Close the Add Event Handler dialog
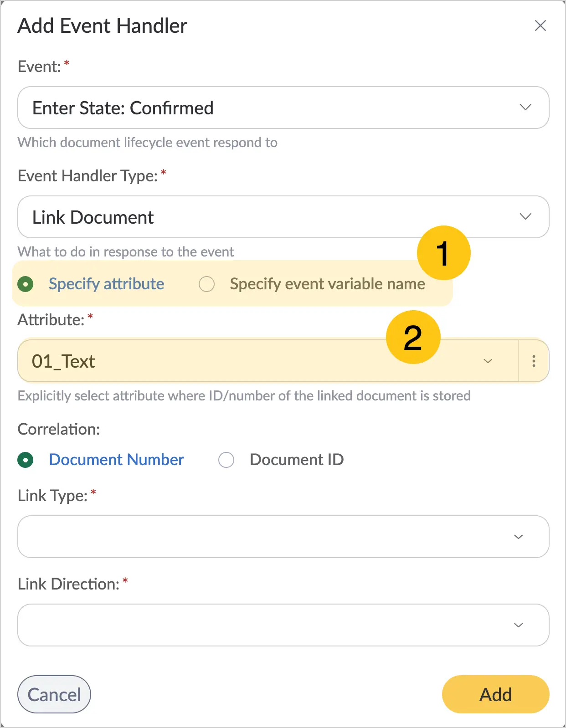This screenshot has width=566, height=728. tap(540, 26)
